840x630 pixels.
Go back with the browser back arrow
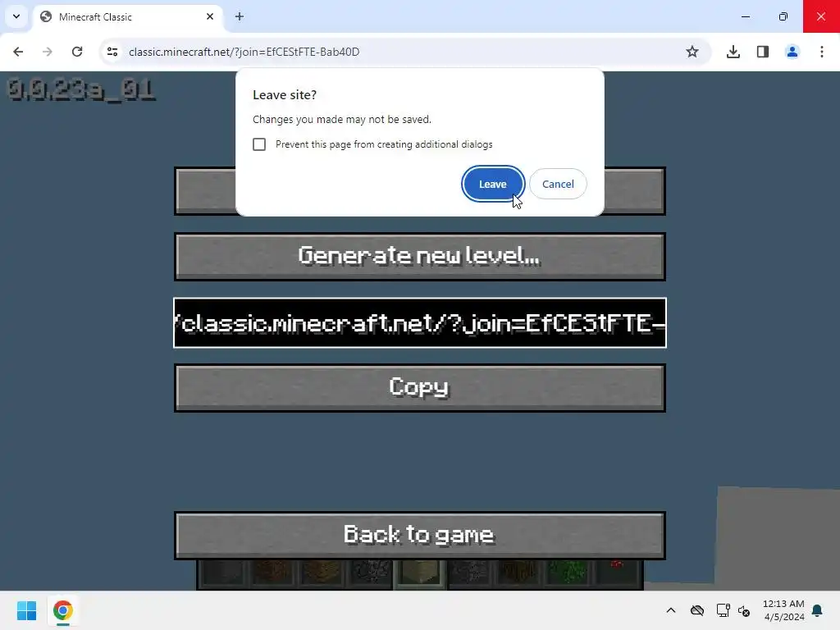18,52
